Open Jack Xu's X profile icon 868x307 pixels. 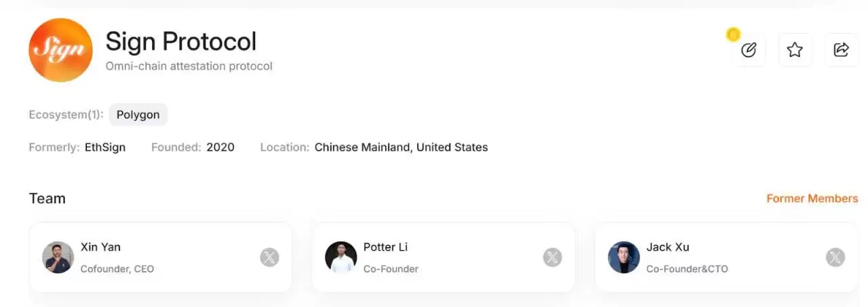(x=835, y=257)
